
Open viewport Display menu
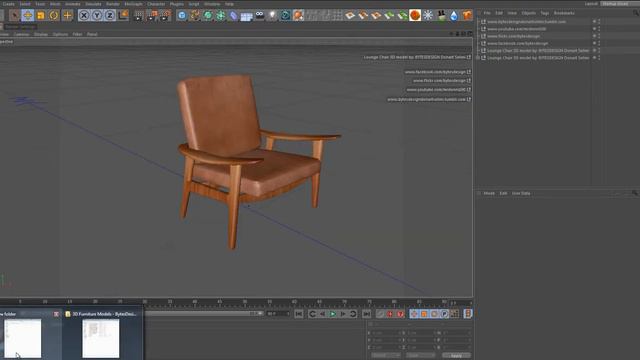click(x=41, y=34)
